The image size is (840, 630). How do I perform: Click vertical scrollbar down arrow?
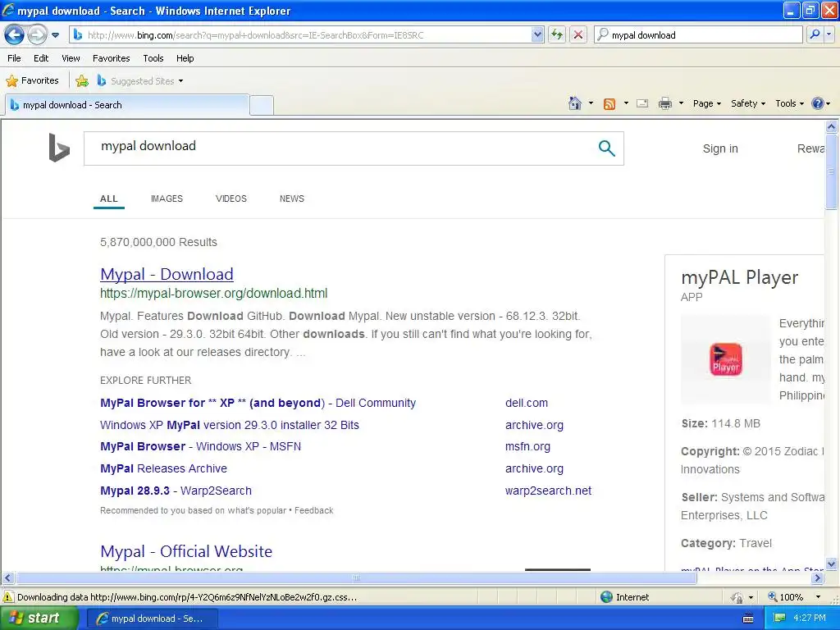(832, 564)
